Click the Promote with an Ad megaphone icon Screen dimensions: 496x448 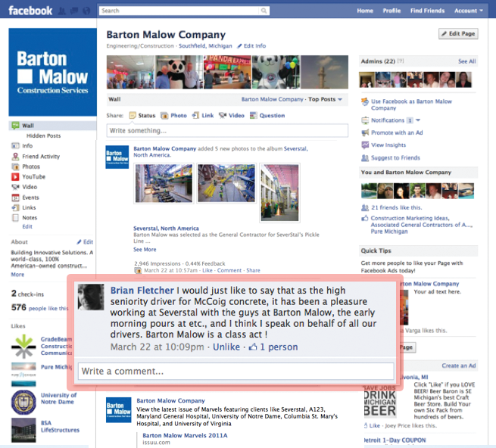pyautogui.click(x=365, y=132)
